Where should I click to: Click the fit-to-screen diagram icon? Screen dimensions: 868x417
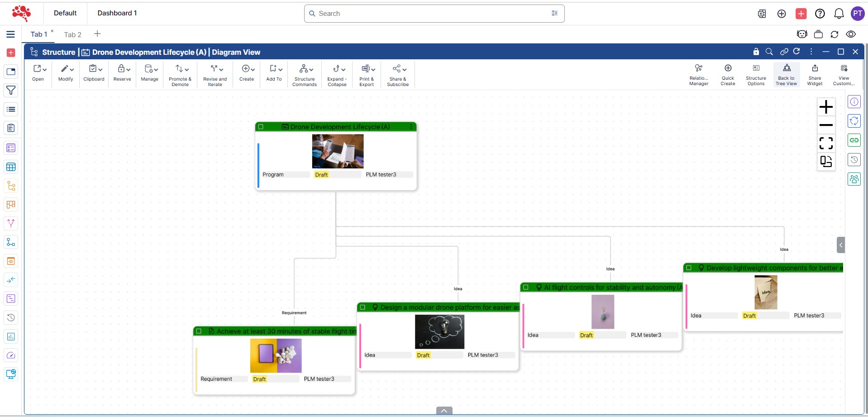826,143
